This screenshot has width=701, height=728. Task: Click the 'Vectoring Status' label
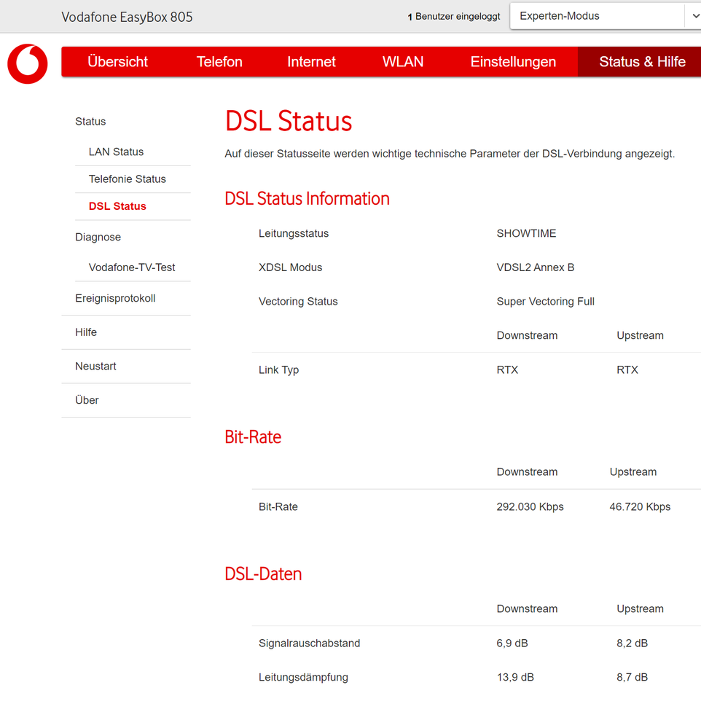point(298,301)
